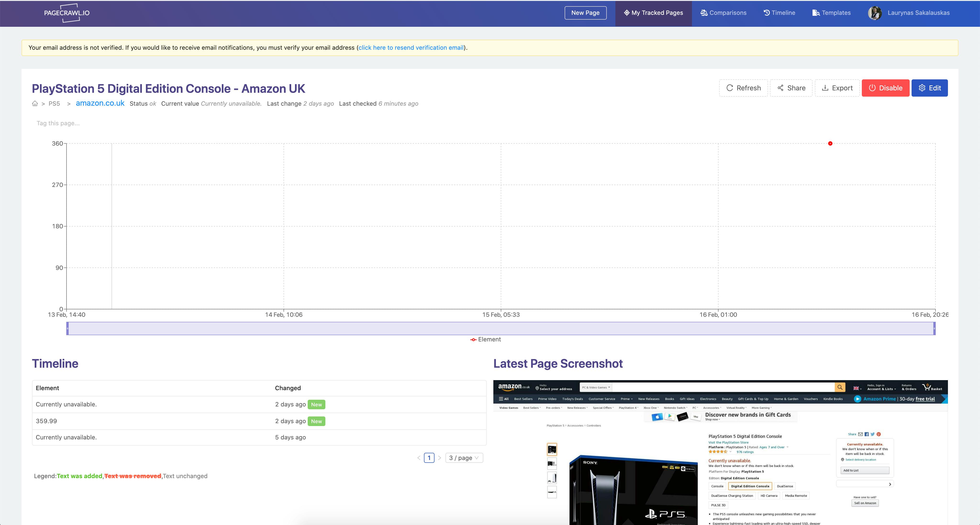This screenshot has height=525, width=980.
Task: Resend the verification email
Action: (x=411, y=48)
